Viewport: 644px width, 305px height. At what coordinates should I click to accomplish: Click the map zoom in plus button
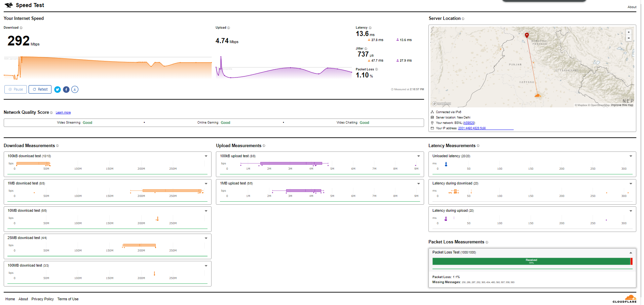click(629, 32)
